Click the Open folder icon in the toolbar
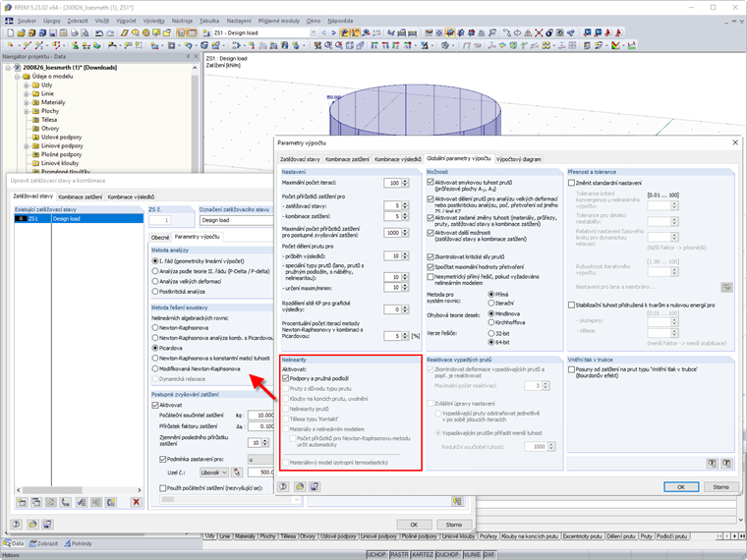 [x=21, y=32]
